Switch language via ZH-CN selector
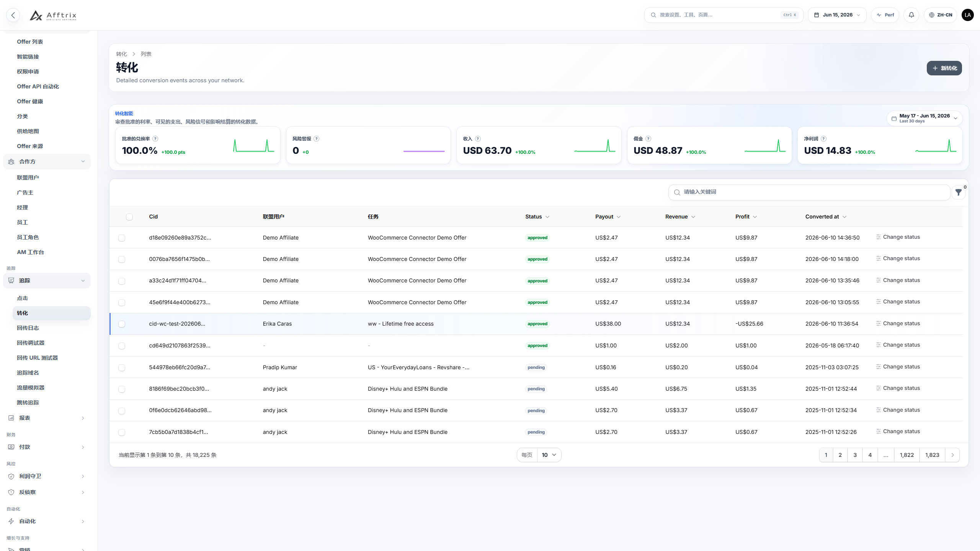The image size is (980, 551). pos(940,15)
